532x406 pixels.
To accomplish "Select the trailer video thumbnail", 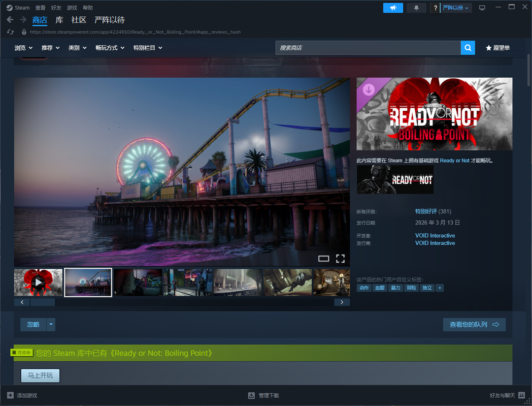I will point(38,282).
